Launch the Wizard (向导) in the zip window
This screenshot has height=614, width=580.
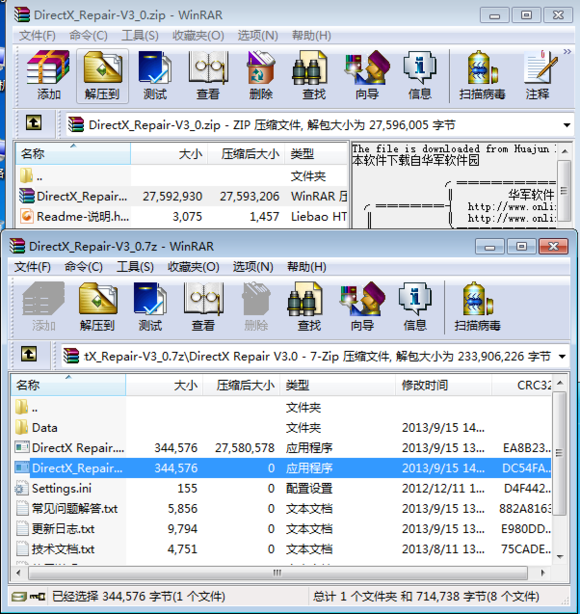[367, 76]
